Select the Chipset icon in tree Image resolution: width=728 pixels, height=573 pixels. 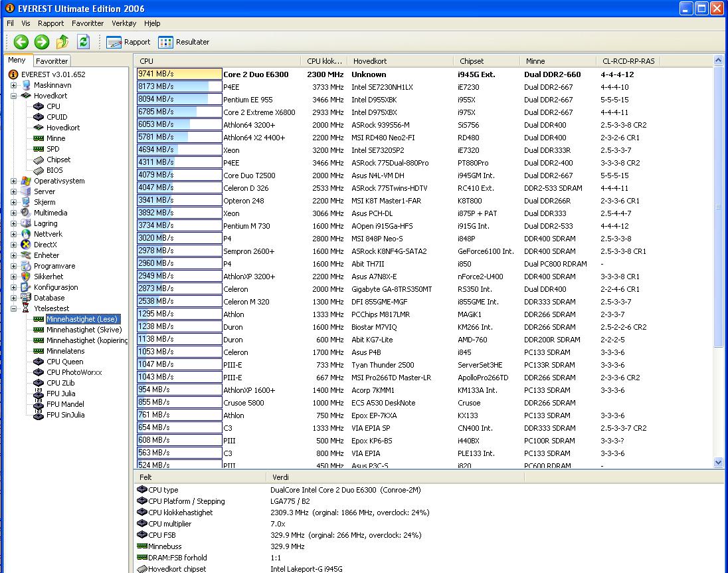(x=39, y=160)
